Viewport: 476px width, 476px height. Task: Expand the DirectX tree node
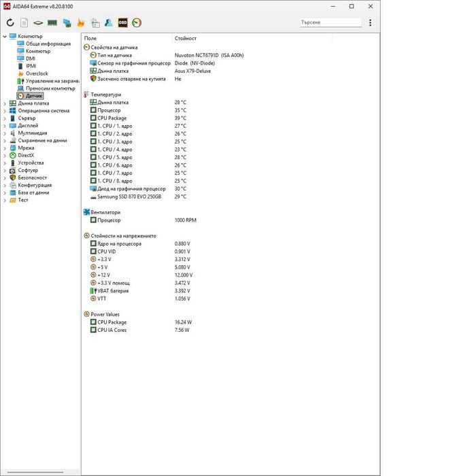click(5, 156)
